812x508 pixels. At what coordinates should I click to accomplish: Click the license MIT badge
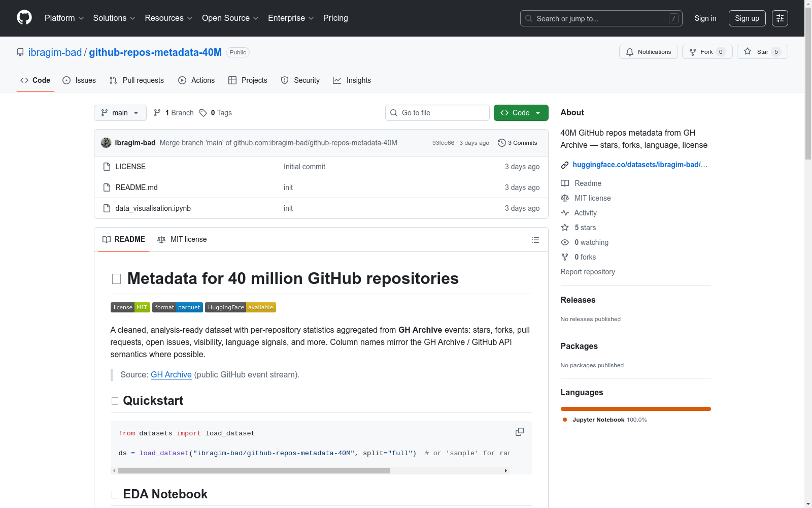pos(130,307)
